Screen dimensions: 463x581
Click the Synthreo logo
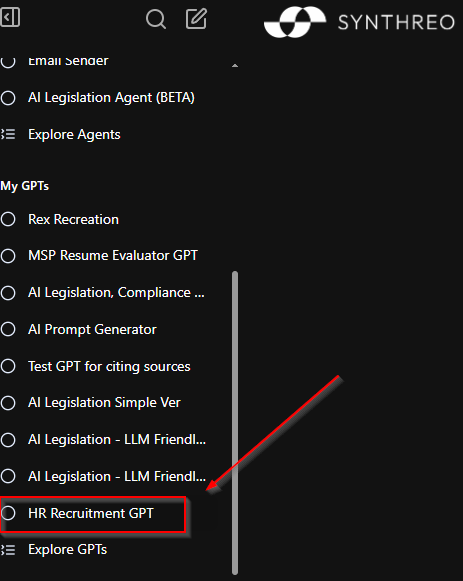(x=359, y=22)
